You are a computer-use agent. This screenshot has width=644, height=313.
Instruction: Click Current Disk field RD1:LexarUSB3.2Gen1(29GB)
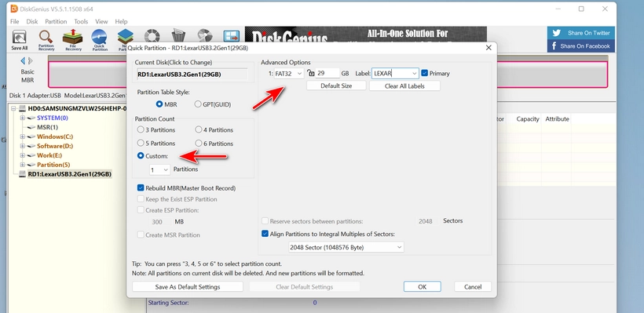click(192, 75)
